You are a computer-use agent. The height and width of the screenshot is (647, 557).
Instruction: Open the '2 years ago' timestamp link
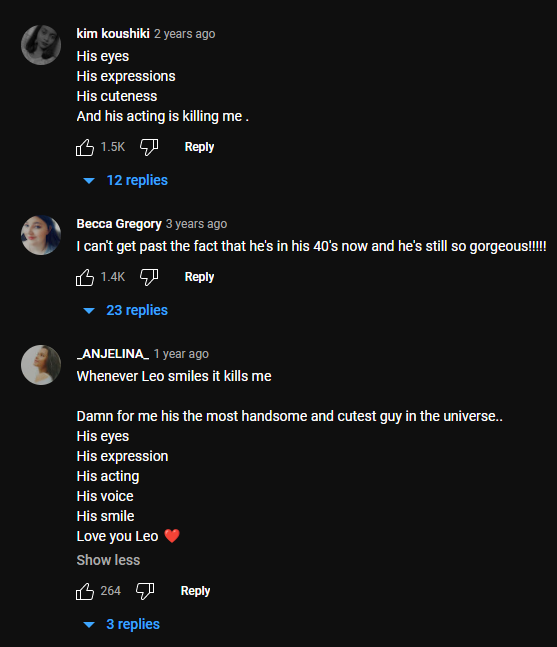(x=185, y=34)
